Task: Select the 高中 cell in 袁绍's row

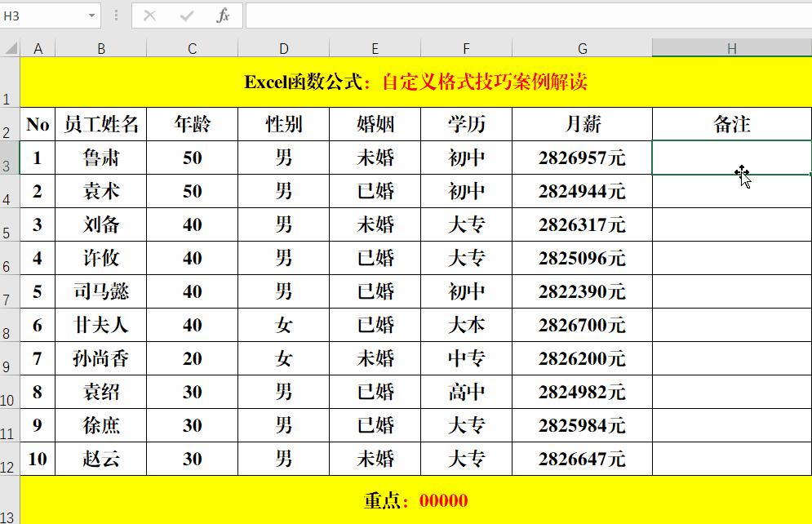Action: point(466,392)
